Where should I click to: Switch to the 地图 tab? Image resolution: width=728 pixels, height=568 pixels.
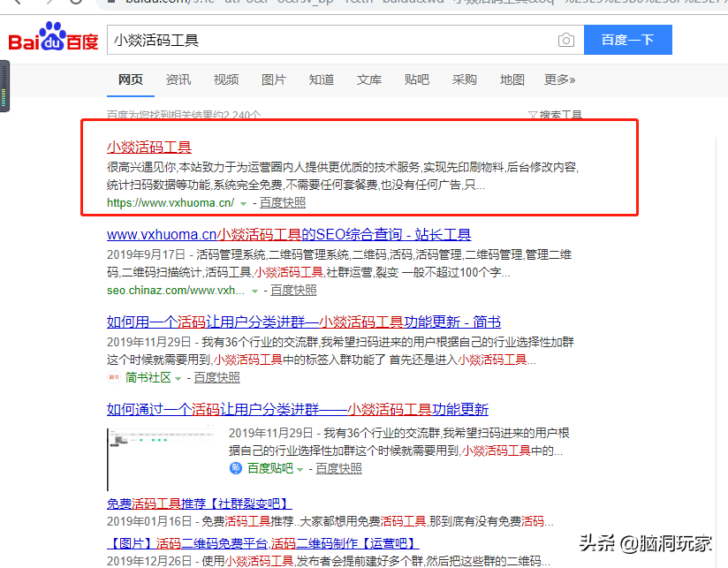[x=512, y=80]
